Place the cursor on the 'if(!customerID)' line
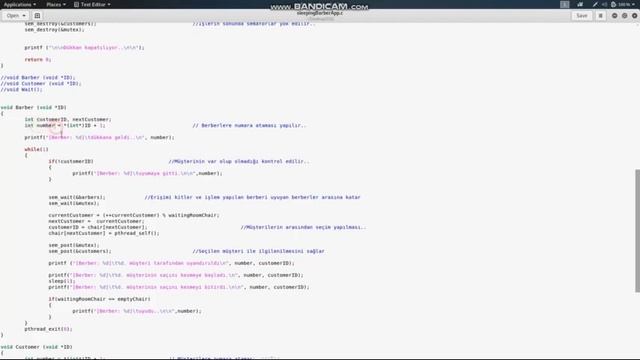 tap(71, 162)
